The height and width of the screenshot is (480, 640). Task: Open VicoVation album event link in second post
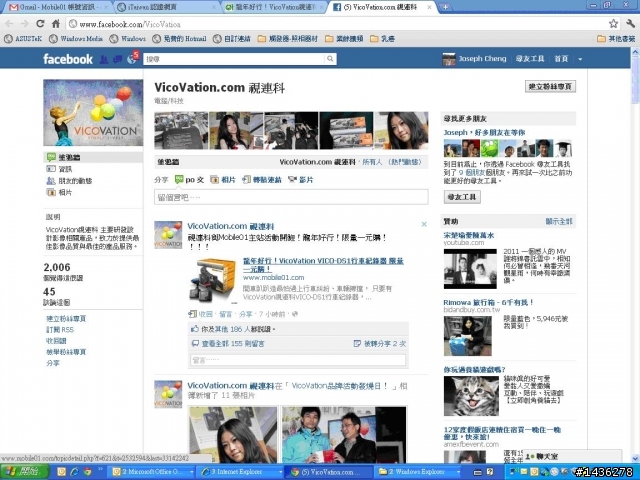[340, 386]
